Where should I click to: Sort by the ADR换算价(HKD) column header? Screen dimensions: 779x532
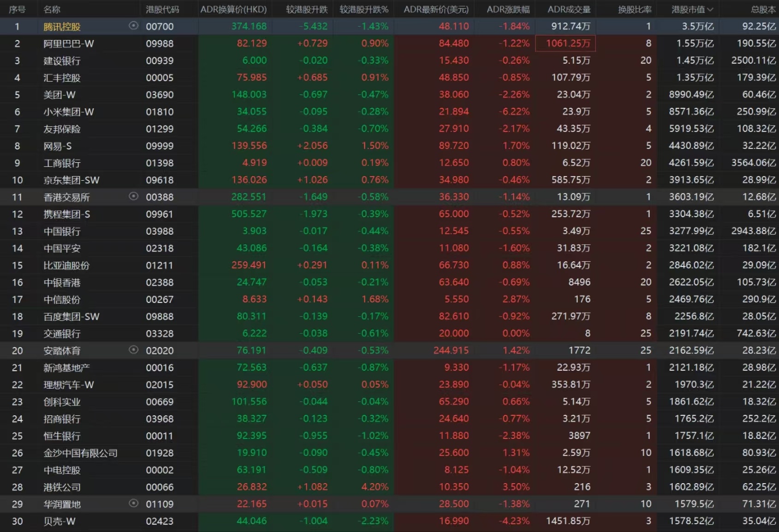point(233,9)
